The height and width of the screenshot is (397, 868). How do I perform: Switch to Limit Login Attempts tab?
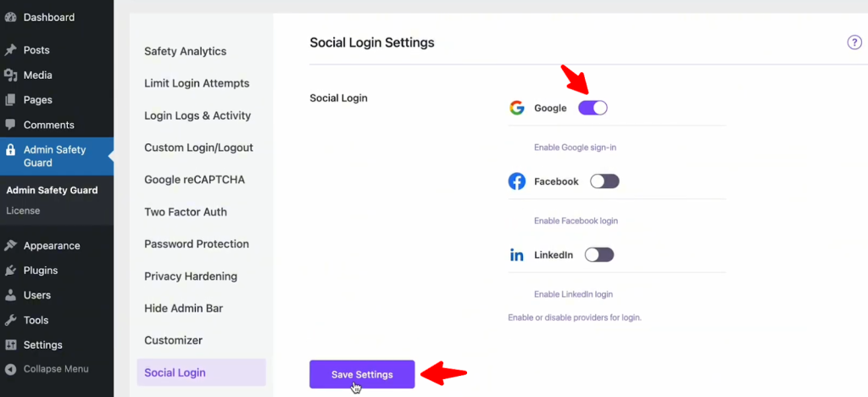(x=197, y=83)
